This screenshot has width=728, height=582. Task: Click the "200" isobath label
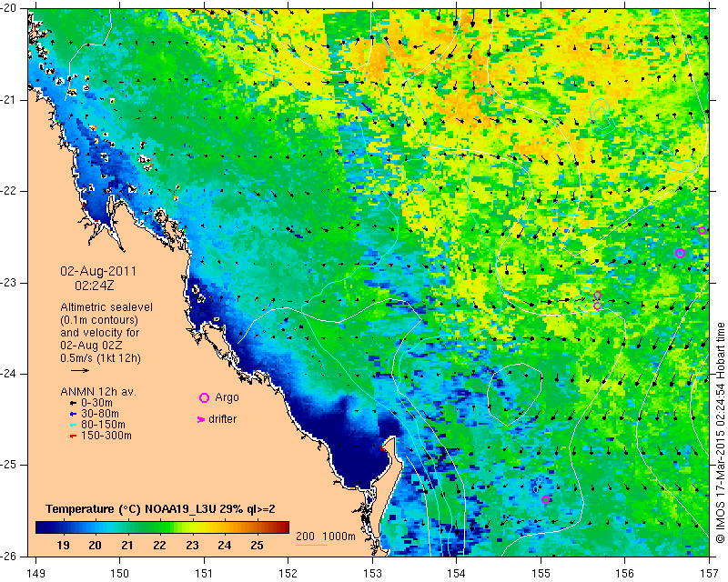pos(305,536)
